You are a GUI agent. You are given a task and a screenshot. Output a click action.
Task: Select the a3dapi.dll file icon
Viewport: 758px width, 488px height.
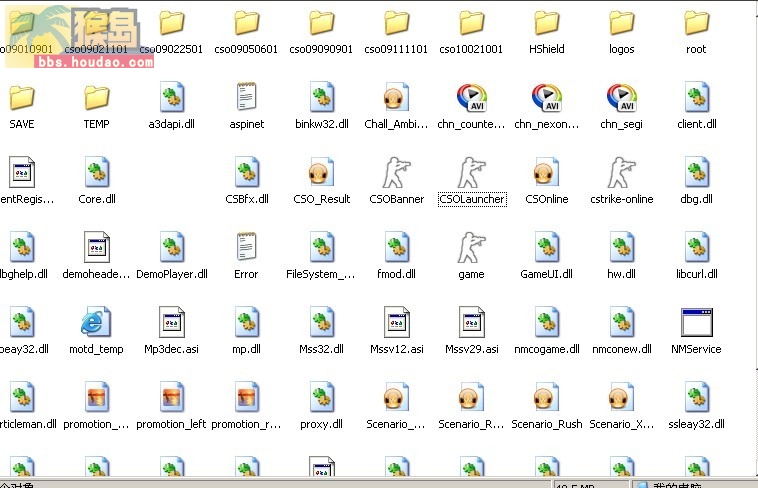tap(172, 98)
